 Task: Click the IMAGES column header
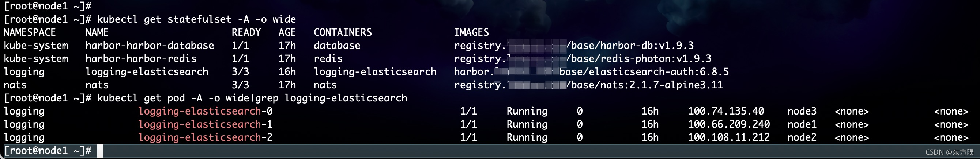471,32
